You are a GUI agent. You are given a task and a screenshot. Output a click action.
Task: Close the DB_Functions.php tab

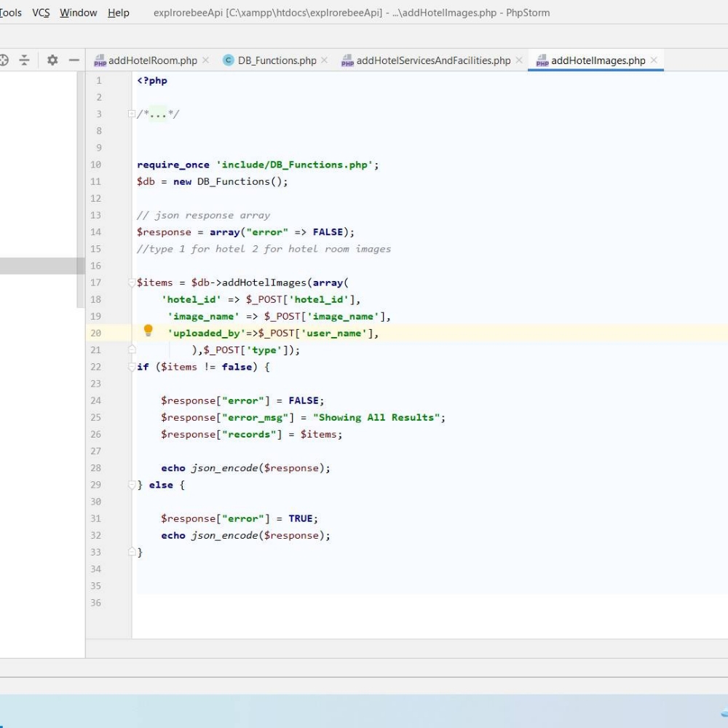325,60
